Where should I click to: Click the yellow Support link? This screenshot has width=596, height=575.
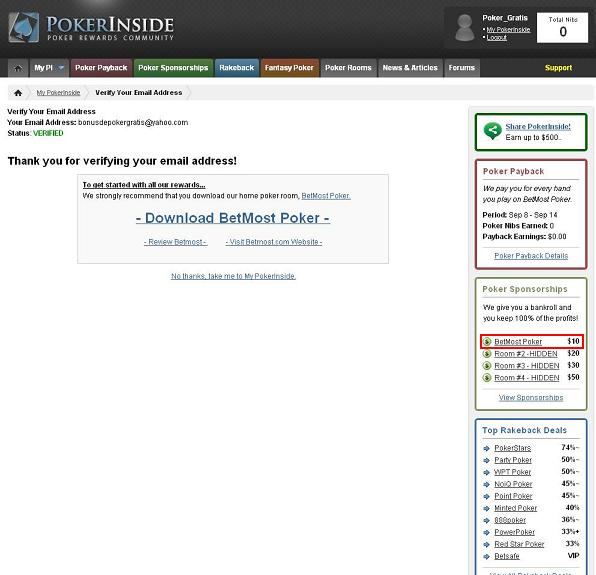[558, 68]
